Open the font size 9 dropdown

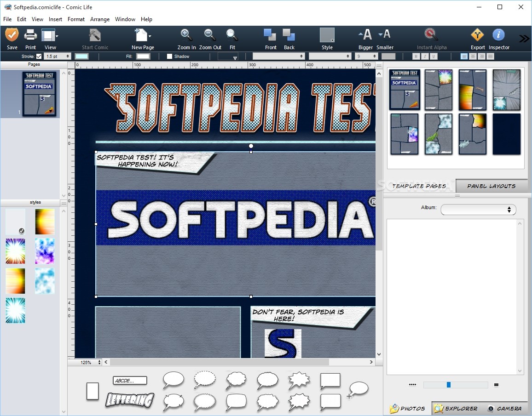click(366, 56)
